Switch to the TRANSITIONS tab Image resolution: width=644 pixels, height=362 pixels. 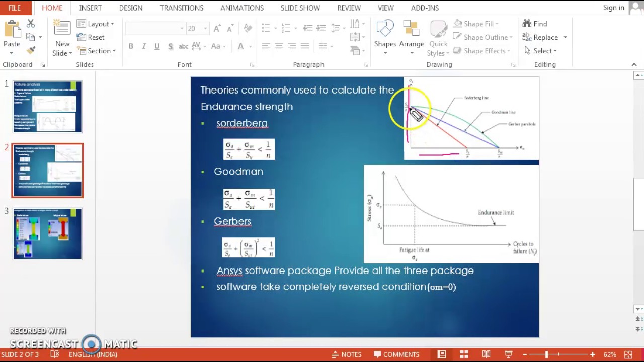[x=182, y=8]
